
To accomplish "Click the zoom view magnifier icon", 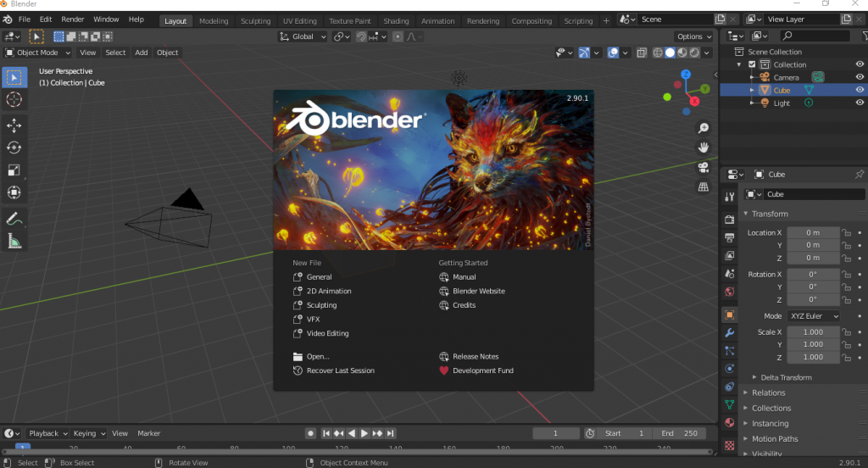I will (703, 128).
